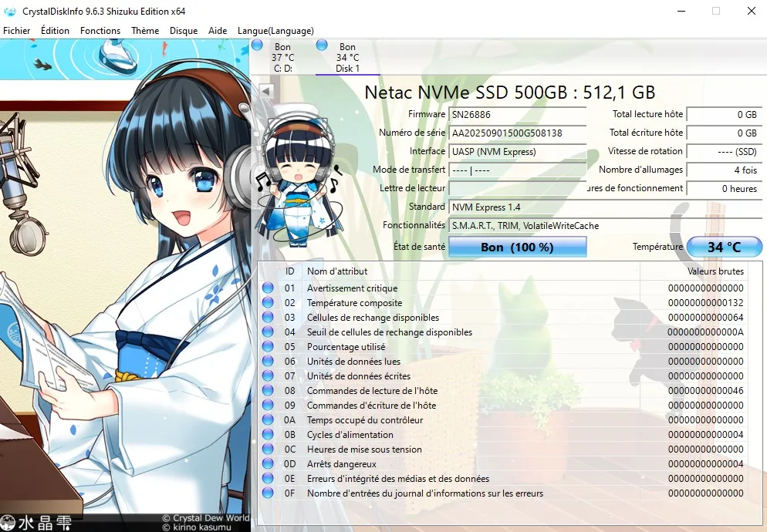The height and width of the screenshot is (532, 767).
Task: Click the Fonctionnalités field S.M.A.R.T., TRIM
Action: [605, 226]
